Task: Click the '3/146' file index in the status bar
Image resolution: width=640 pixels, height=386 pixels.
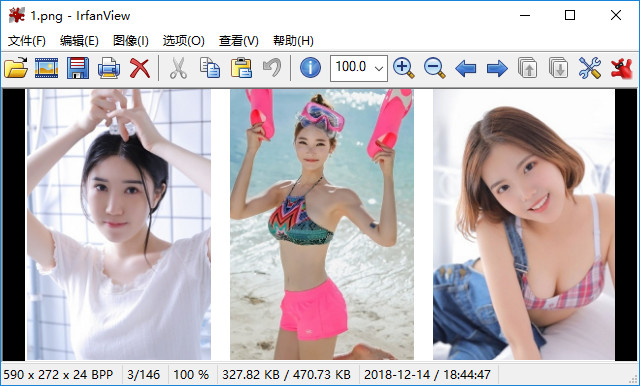Action: 143,375
